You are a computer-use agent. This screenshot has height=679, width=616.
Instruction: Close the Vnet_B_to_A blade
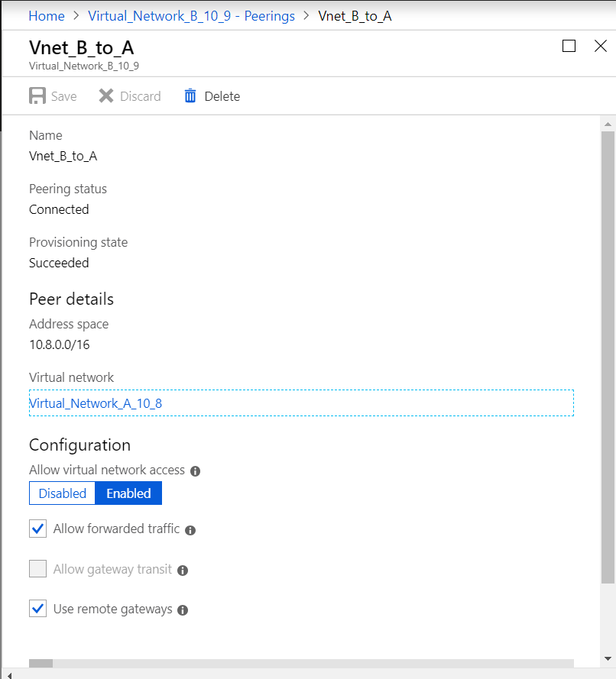601,47
